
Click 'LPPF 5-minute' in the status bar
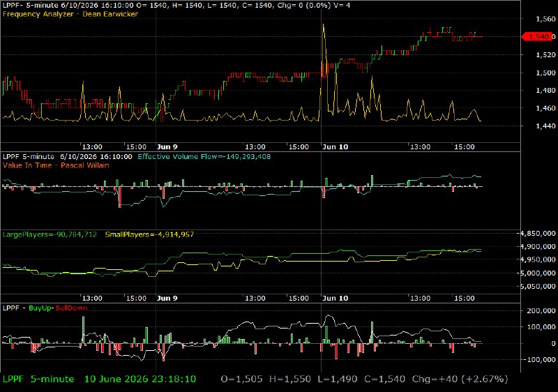[x=38, y=379]
